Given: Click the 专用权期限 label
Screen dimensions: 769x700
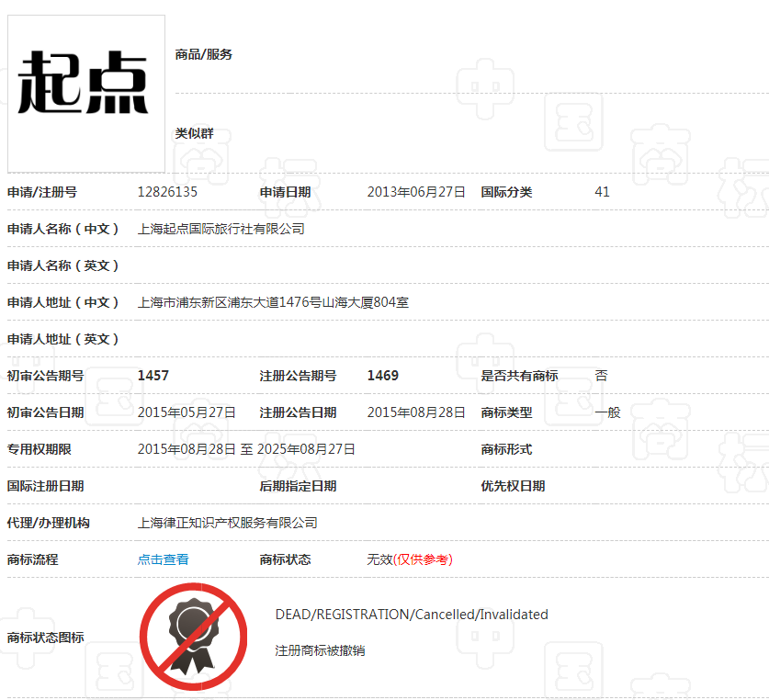Looking at the screenshot, I should point(40,449).
